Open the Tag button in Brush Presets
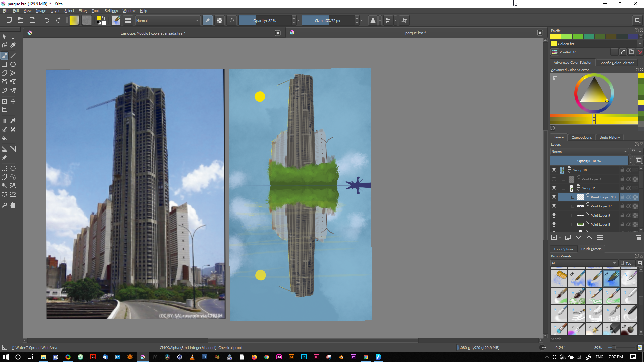 click(627, 263)
